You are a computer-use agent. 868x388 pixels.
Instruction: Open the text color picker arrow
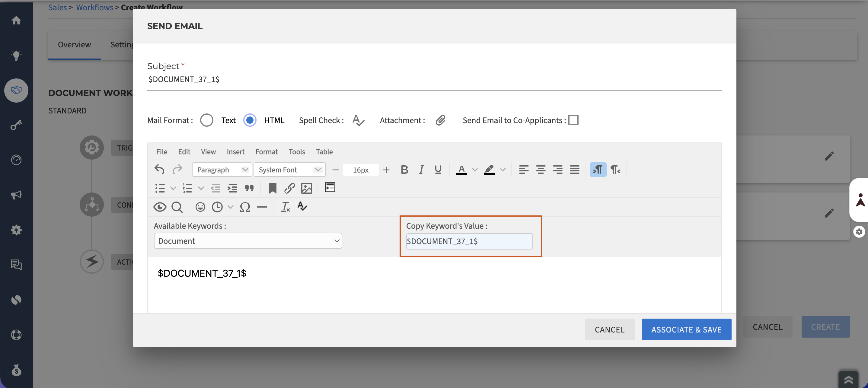475,170
